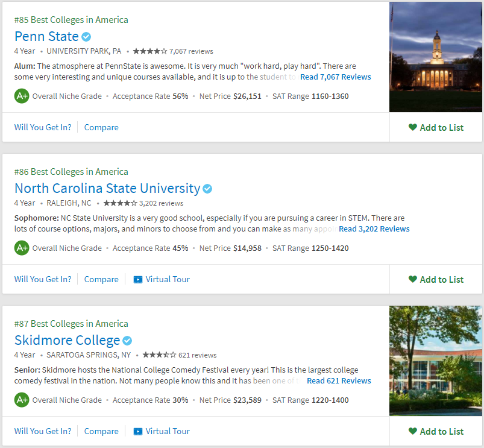
Task: Click the video icon for Skidmore's Virtual Tour
Action: point(138,431)
